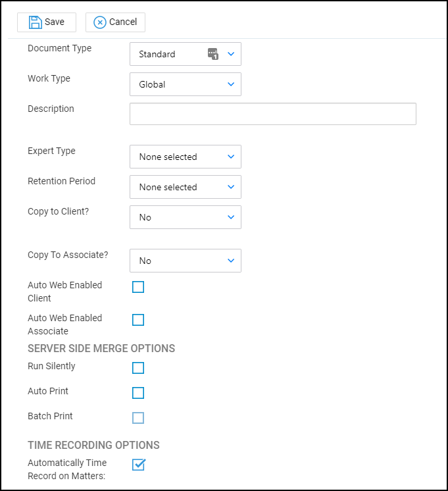
Task: Expand the Retention Period dropdown
Action: [231, 187]
